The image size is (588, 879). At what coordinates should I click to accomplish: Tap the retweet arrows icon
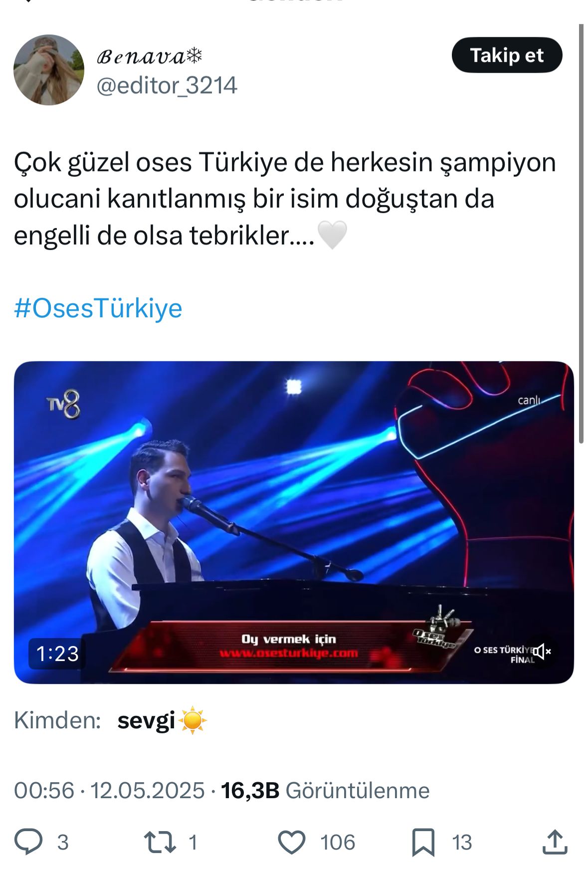[160, 842]
